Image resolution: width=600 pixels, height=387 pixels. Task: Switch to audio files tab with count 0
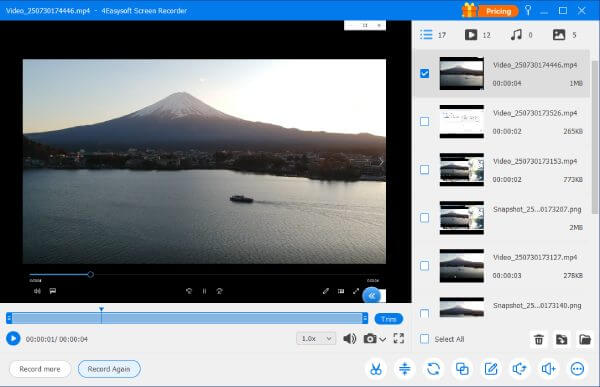tap(521, 35)
